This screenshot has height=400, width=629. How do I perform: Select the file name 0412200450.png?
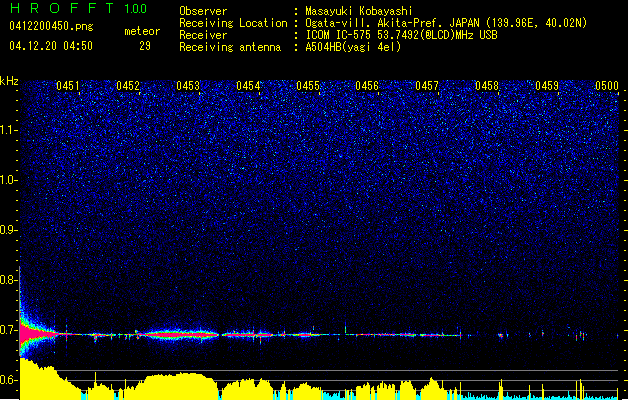click(x=51, y=27)
